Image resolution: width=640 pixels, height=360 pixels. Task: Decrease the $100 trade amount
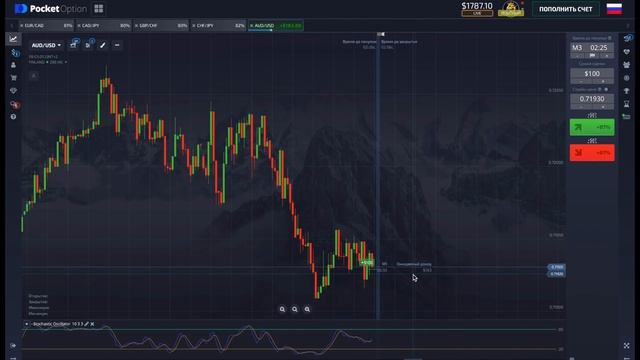581,82
